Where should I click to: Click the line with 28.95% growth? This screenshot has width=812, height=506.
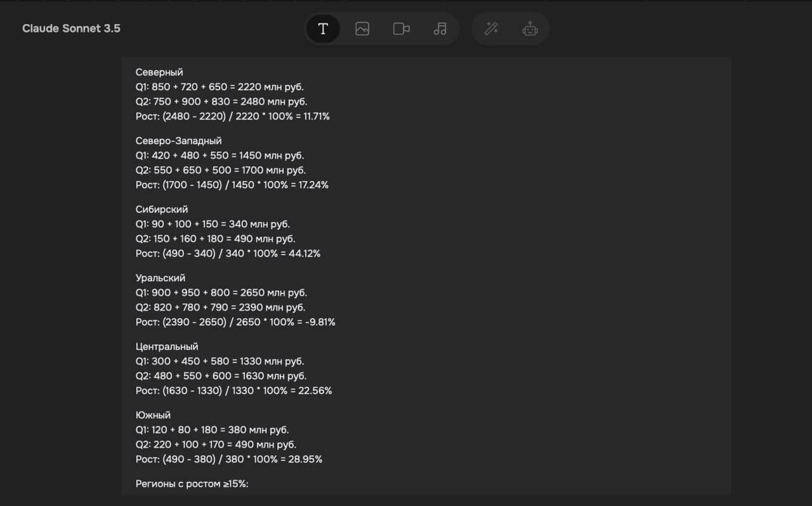pyautogui.click(x=228, y=459)
